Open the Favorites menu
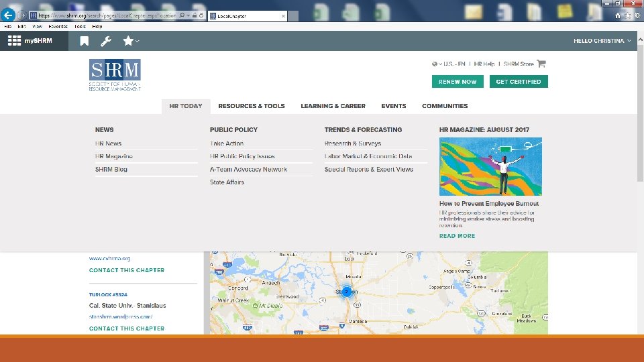644x362 pixels. tap(58, 26)
